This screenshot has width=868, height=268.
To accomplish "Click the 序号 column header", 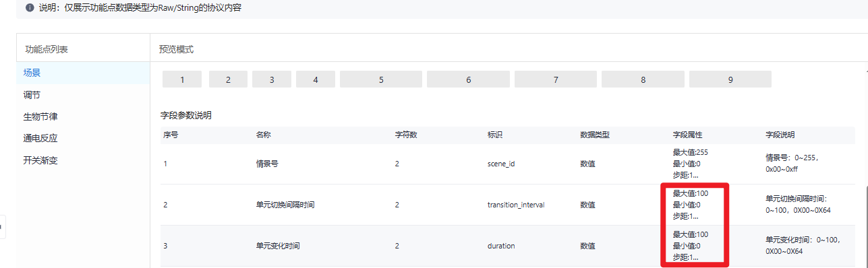I will coord(171,135).
